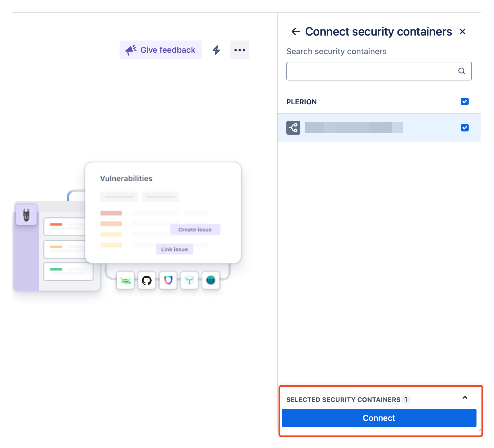
Task: Close the Connect security containers panel
Action: [463, 31]
